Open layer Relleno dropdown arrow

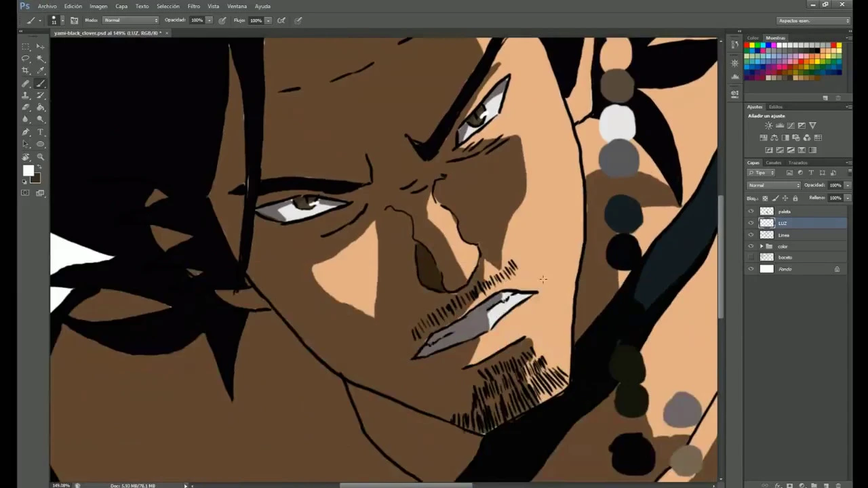[848, 198]
